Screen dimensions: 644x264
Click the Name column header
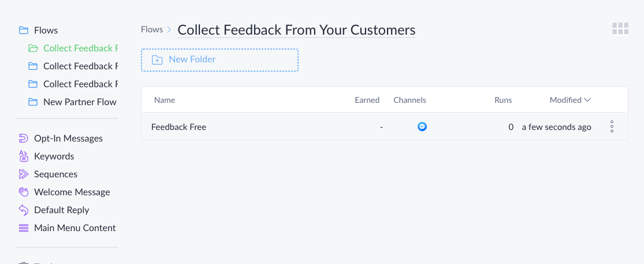point(164,100)
